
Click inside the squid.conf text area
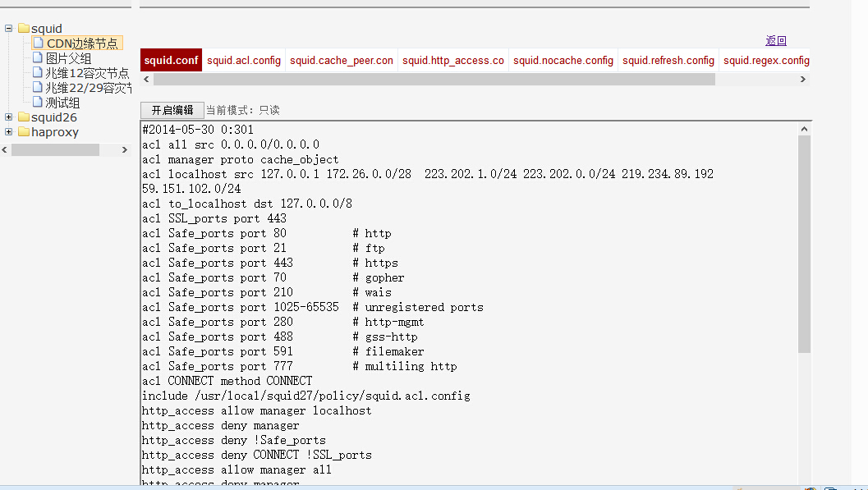[x=469, y=303]
